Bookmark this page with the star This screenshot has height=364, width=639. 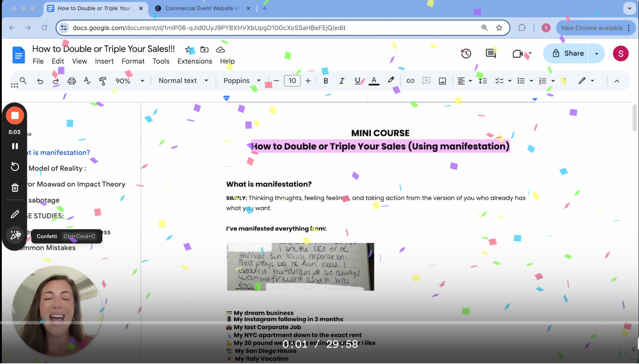pyautogui.click(x=499, y=28)
